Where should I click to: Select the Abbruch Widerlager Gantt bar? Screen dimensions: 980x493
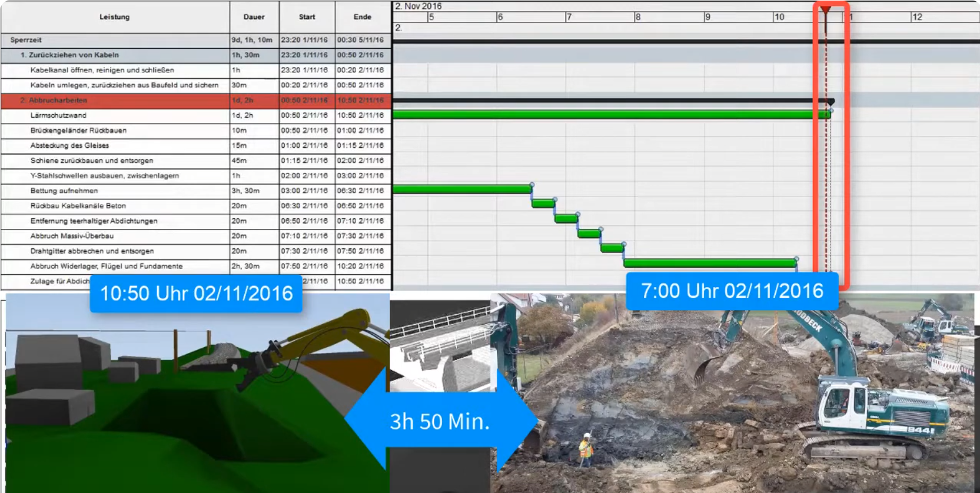(709, 263)
